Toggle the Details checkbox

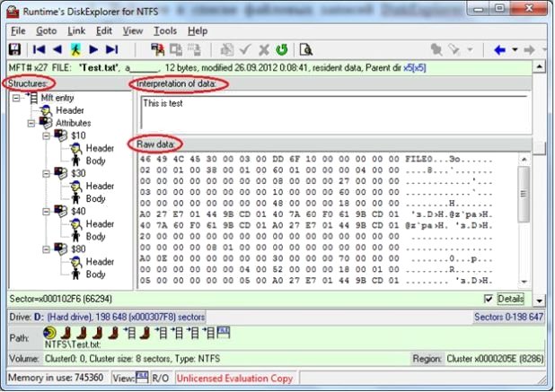click(x=489, y=299)
